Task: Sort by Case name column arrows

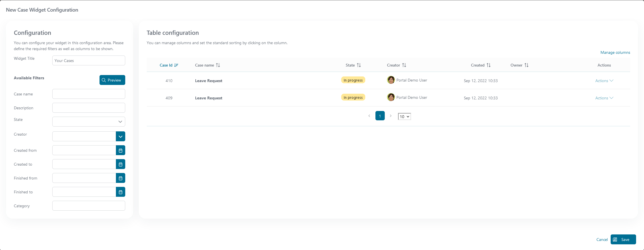Action: [x=218, y=65]
